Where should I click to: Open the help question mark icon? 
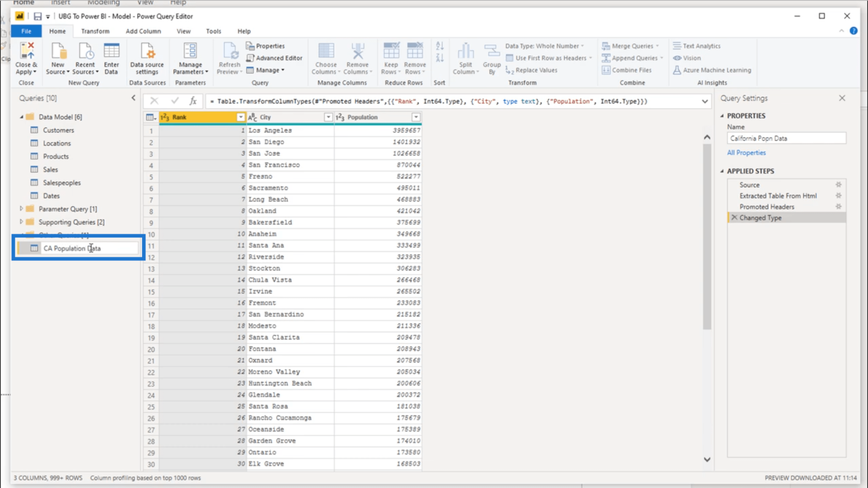[x=854, y=31]
